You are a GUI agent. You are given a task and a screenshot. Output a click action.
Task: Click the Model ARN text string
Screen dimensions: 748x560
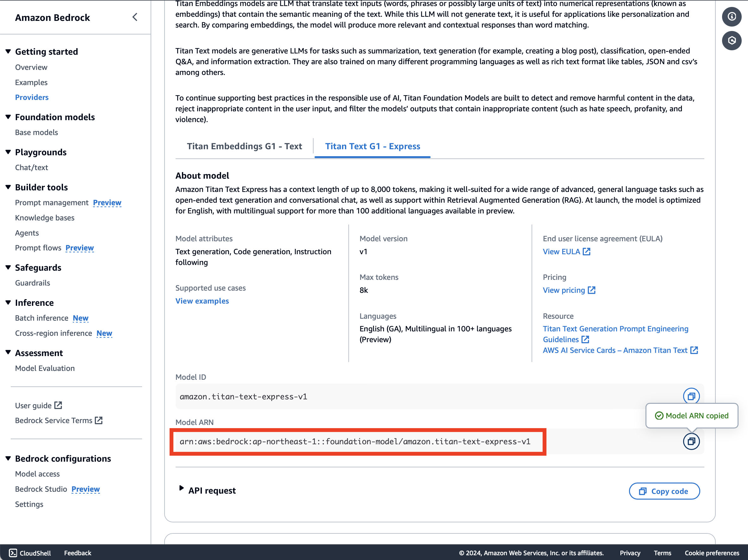coord(355,442)
